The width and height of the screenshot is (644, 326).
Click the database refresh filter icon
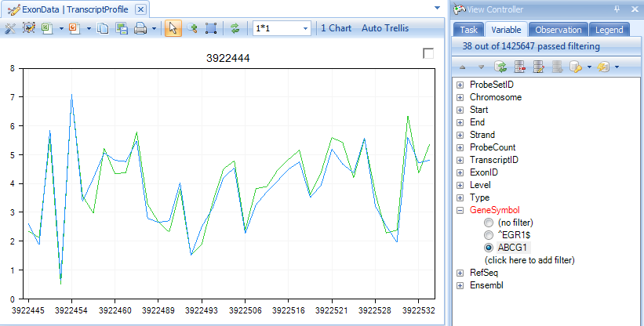point(500,67)
